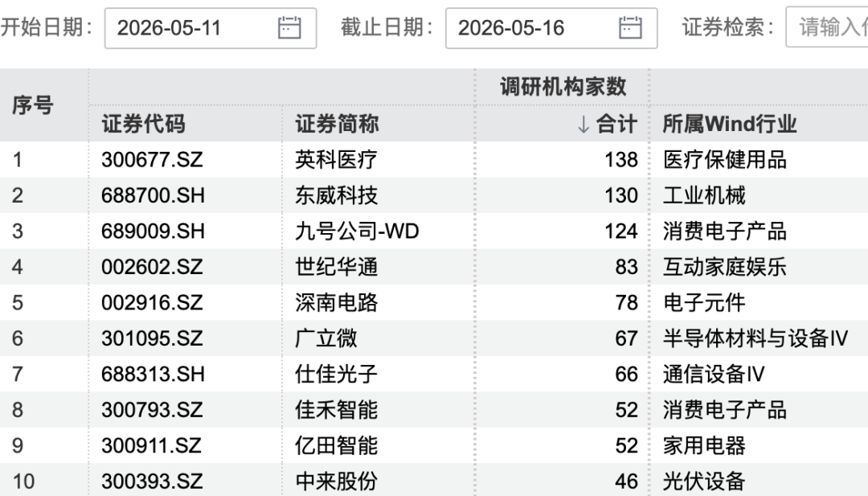
Task: Select stock code 688313.SH
Action: [x=153, y=375]
